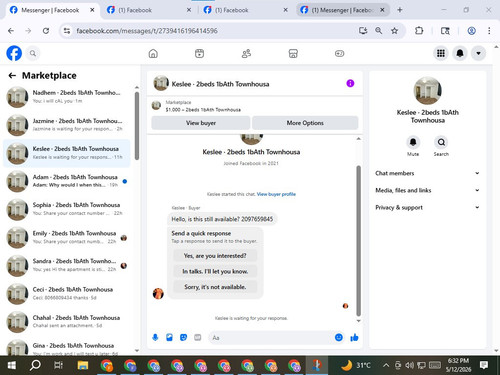
Task: Expand Media, files and links section
Action: (428, 190)
